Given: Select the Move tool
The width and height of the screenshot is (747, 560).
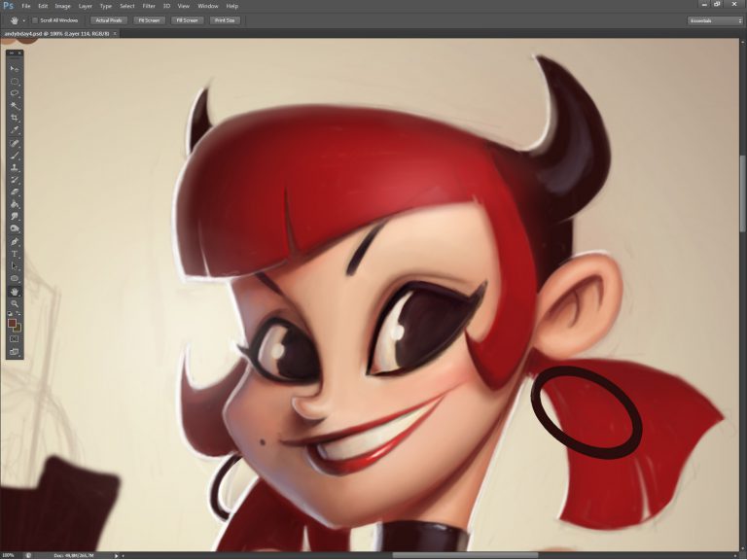Looking at the screenshot, I should point(15,69).
